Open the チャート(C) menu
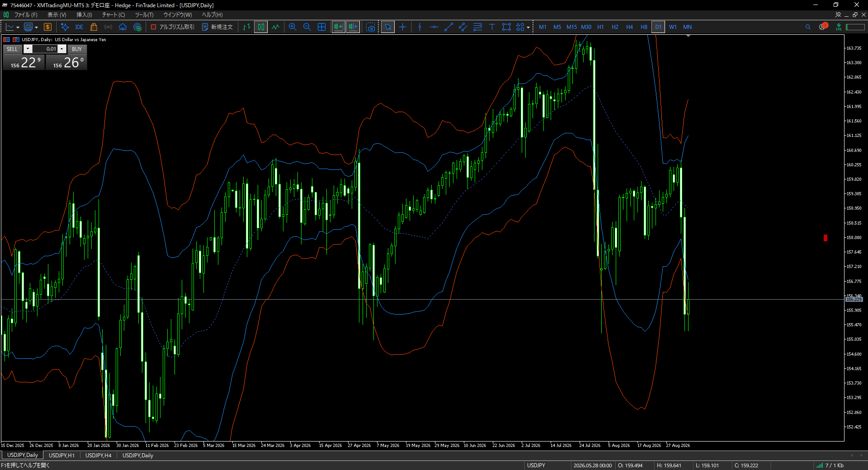The width and height of the screenshot is (868, 470). pos(113,15)
